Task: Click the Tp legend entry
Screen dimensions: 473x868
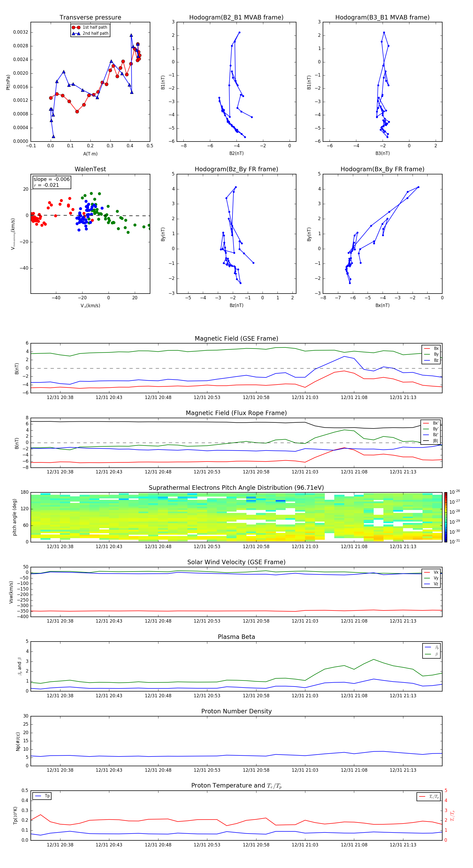Action: pyautogui.click(x=42, y=796)
